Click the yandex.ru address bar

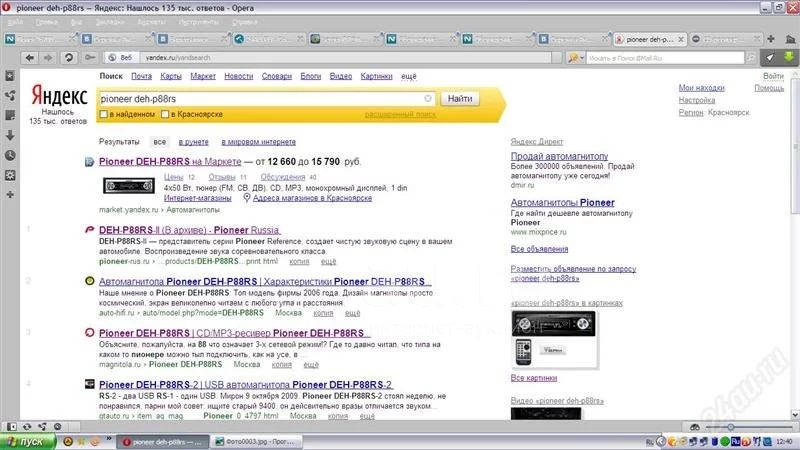tap(347, 58)
